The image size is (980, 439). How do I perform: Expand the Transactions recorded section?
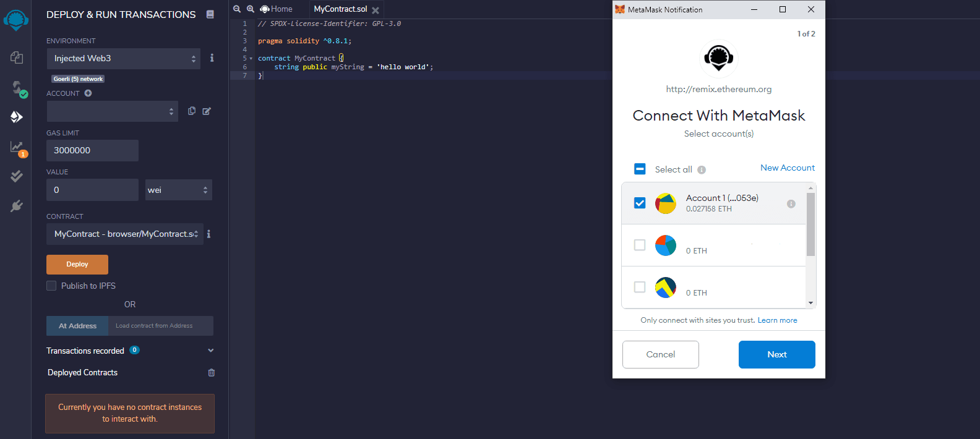[x=211, y=351]
